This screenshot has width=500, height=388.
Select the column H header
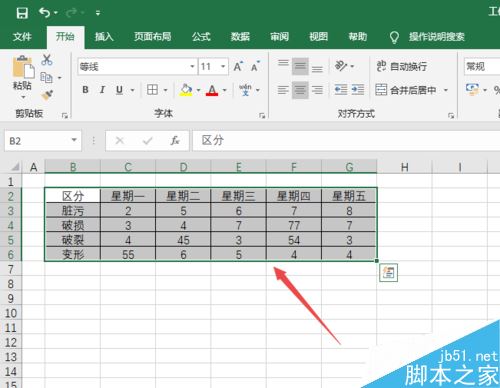point(404,167)
